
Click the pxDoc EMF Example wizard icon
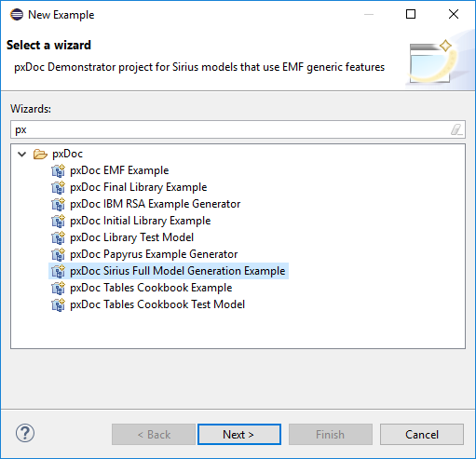click(x=58, y=170)
